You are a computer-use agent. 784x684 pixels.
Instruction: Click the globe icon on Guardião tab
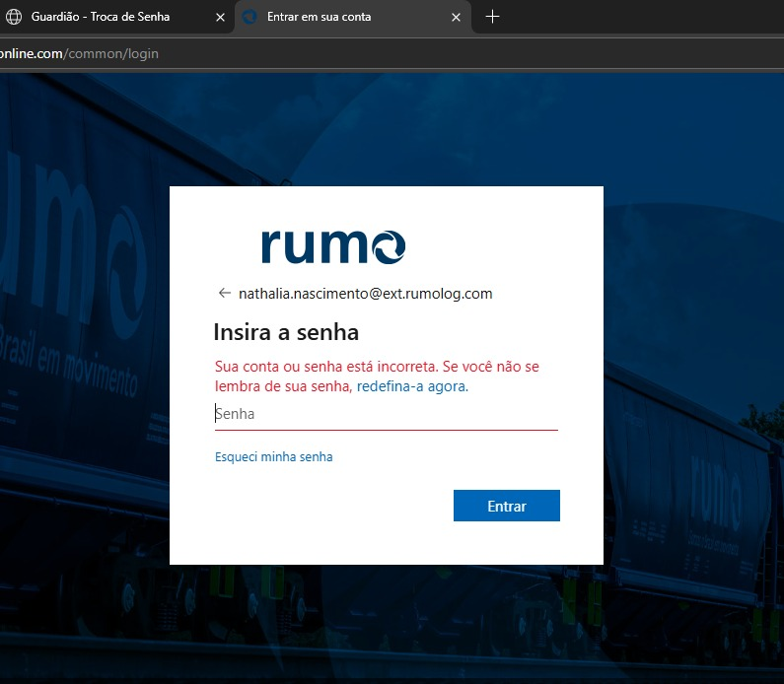14,17
